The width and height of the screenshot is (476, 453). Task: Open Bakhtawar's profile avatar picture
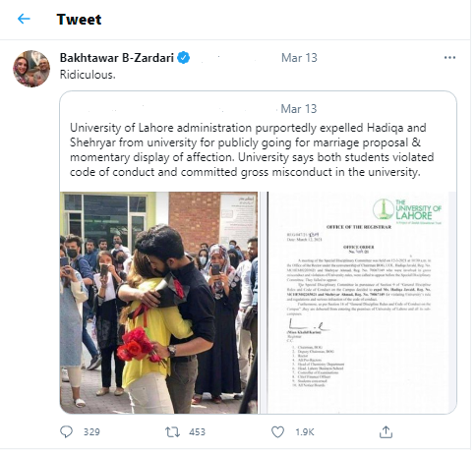coord(31,69)
